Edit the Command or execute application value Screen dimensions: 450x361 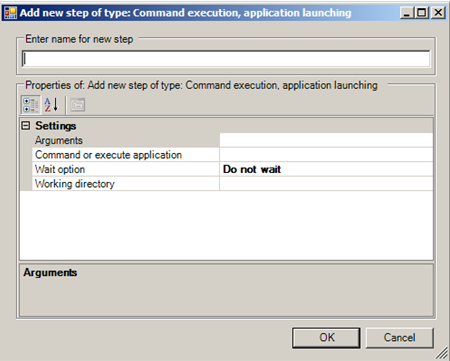(x=326, y=155)
